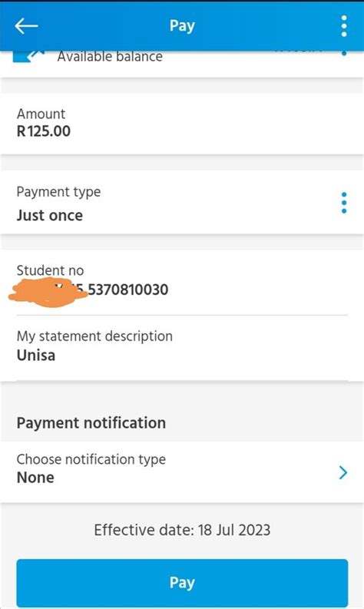The width and height of the screenshot is (364, 609).
Task: Edit the Unisa statement description
Action: [x=36, y=356]
